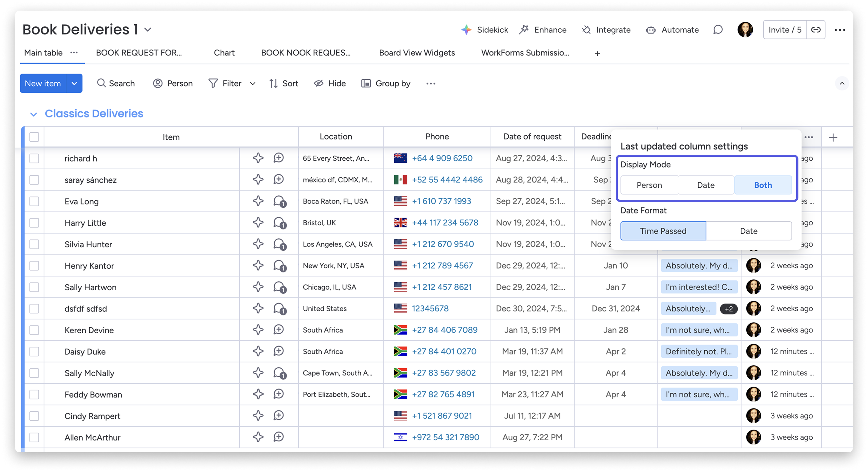
Task: Open the Automate robot icon
Action: [651, 30]
